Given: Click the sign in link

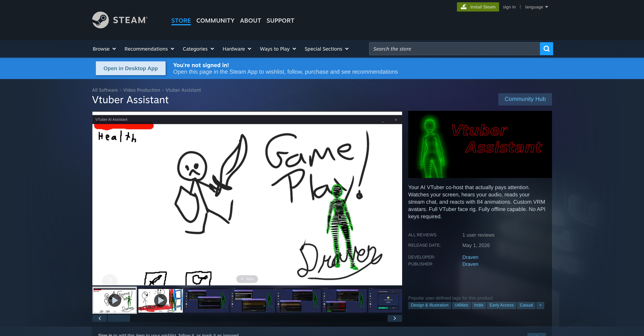Looking at the screenshot, I should (x=509, y=7).
